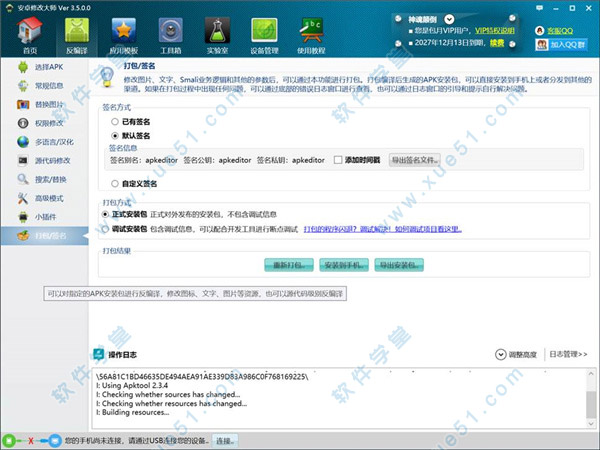Click the lightbulb hint icon
Screen dimensions: 600x450
(107, 77)
